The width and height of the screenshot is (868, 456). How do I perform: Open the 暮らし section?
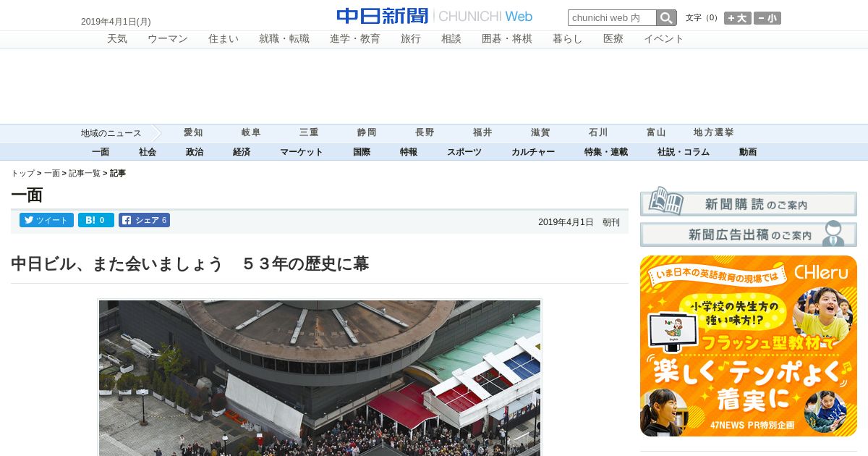[568, 39]
